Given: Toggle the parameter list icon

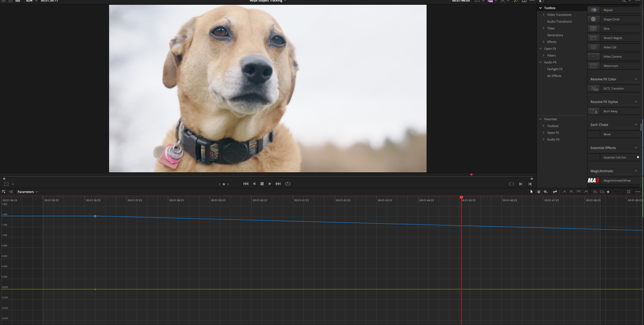Looking at the screenshot, I should click(11, 192).
